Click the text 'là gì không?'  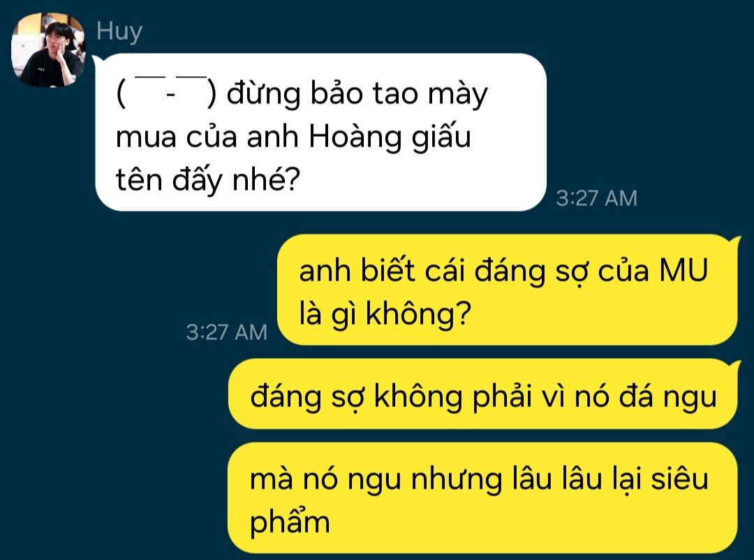click(385, 314)
